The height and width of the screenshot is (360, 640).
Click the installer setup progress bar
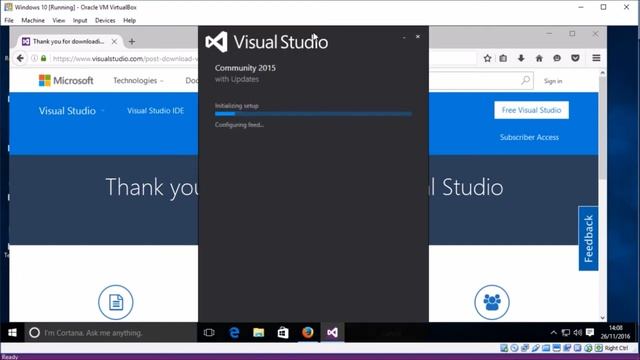tap(313, 114)
